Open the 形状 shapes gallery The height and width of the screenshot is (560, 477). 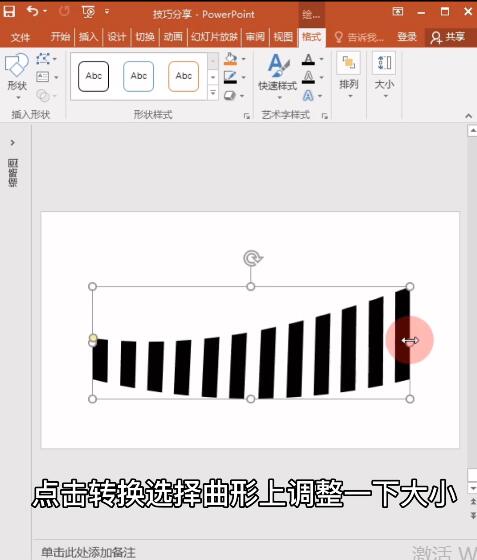[17, 76]
